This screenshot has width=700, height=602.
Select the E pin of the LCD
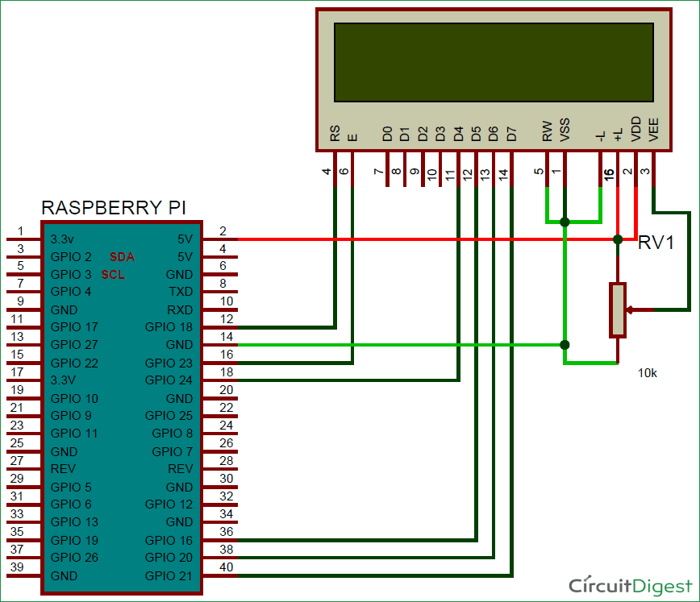352,135
